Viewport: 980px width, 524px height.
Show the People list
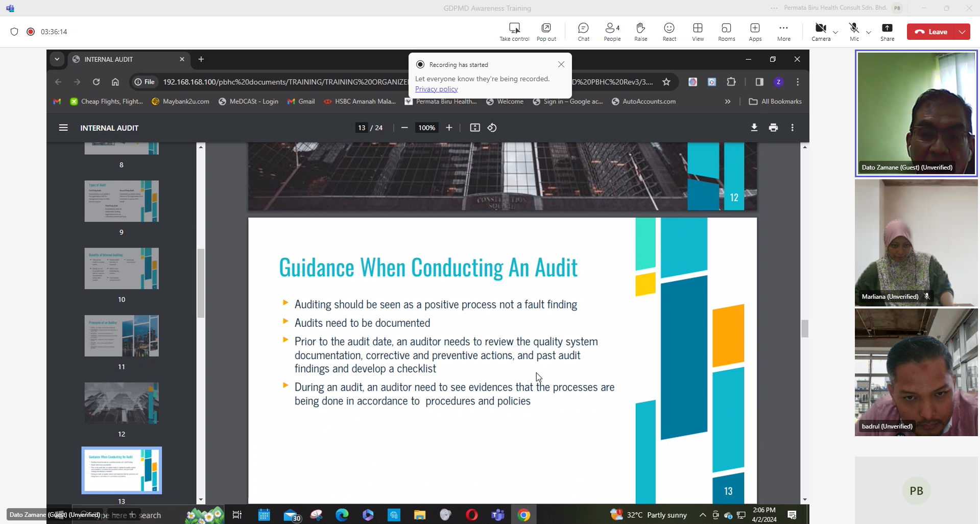coord(612,32)
